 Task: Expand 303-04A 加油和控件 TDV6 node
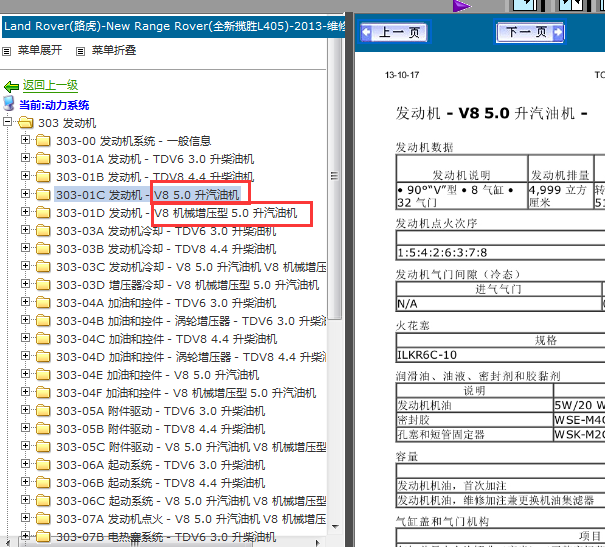point(25,301)
